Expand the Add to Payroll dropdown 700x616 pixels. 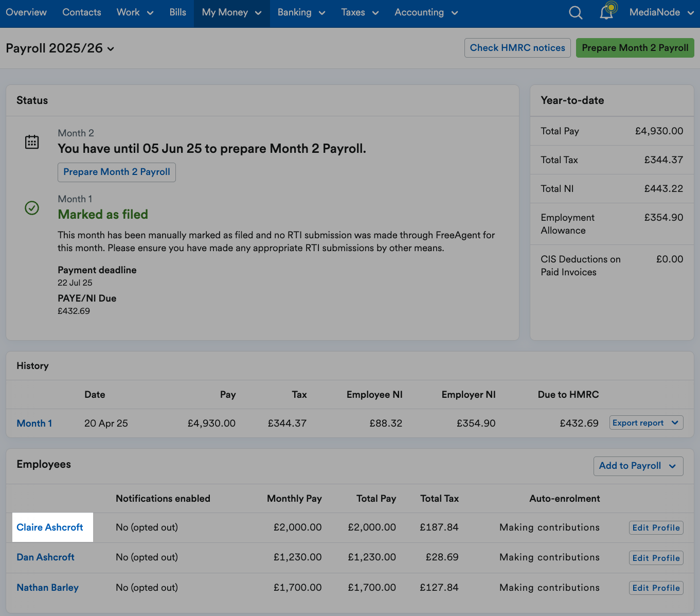pyautogui.click(x=638, y=466)
